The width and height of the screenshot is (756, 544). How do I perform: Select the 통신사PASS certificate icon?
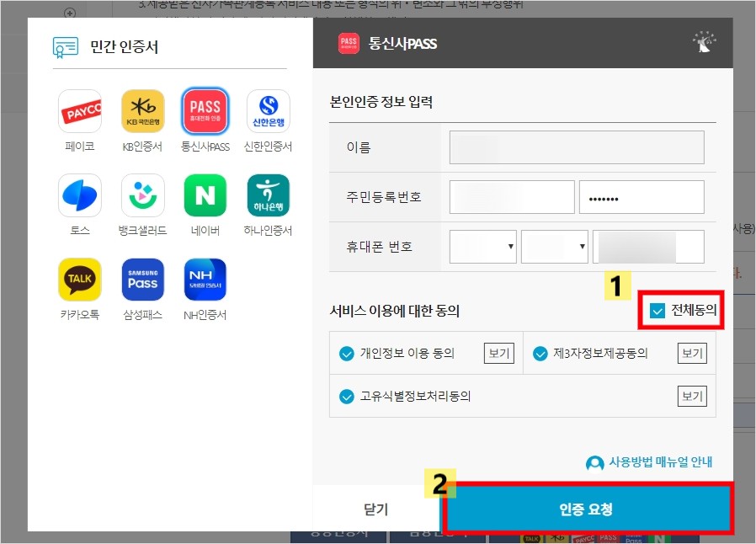[x=205, y=111]
